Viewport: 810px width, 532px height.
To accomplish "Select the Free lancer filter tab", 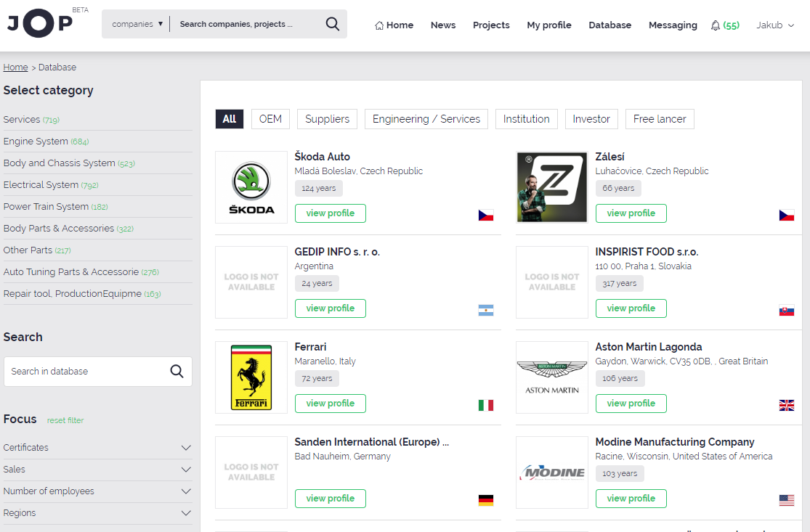I will click(x=660, y=119).
